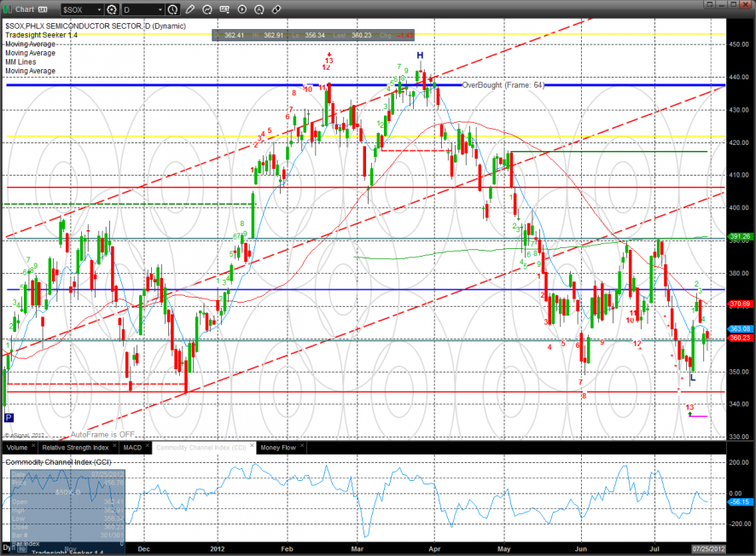
Task: Click the circled A auto-scale icon
Action: pyautogui.click(x=259, y=9)
